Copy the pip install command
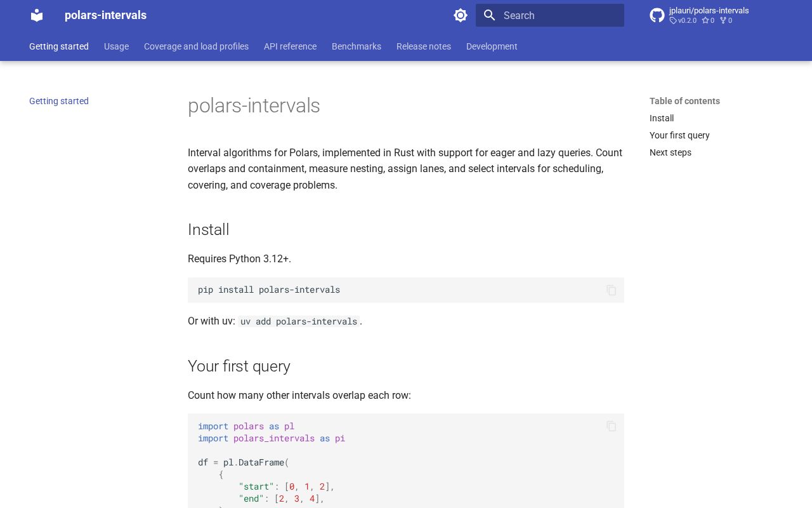Image resolution: width=812 pixels, height=508 pixels. click(612, 290)
